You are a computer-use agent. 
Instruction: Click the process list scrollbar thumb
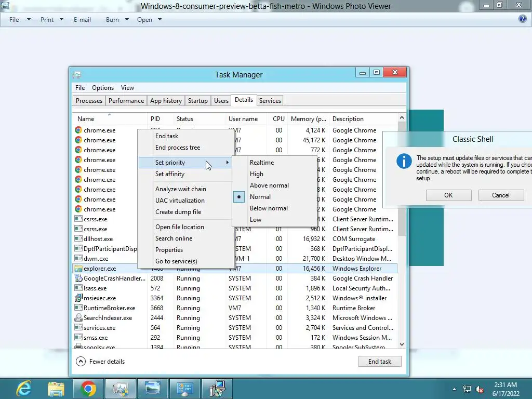402,179
